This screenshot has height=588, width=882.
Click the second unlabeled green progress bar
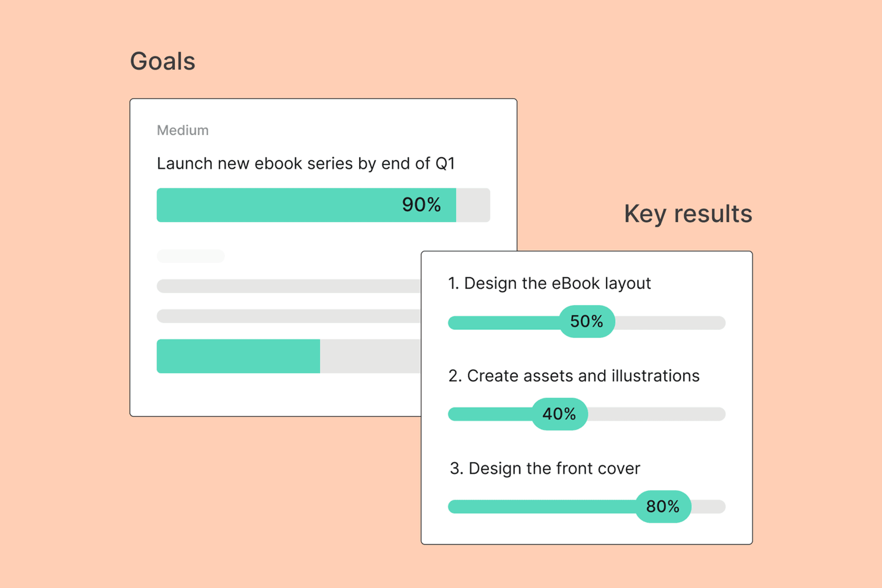coord(238,356)
